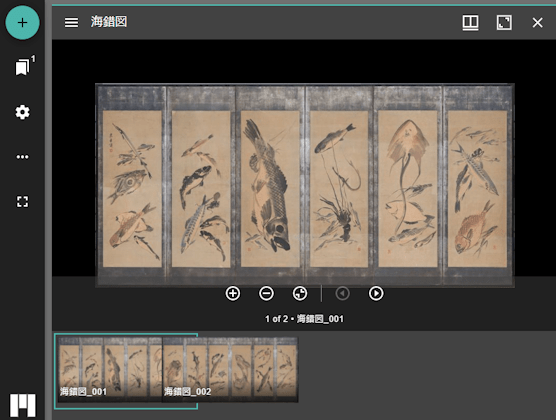Open workspace settings gear icon
Image resolution: width=556 pixels, height=420 pixels.
[x=22, y=112]
